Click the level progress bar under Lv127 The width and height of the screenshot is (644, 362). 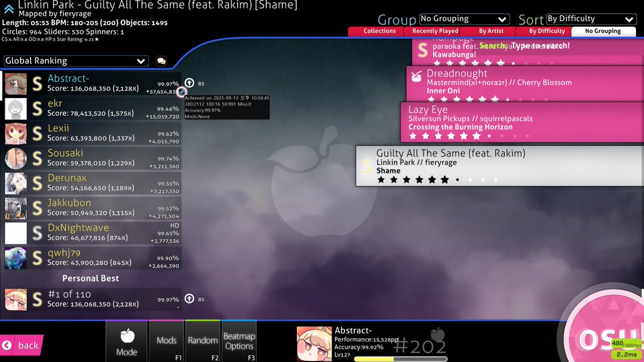tap(401, 359)
